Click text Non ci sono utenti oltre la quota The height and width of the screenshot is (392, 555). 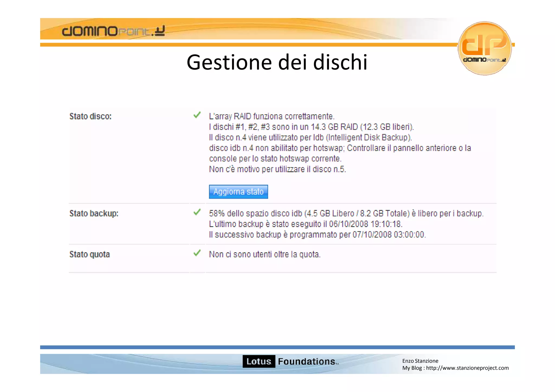tap(265, 254)
